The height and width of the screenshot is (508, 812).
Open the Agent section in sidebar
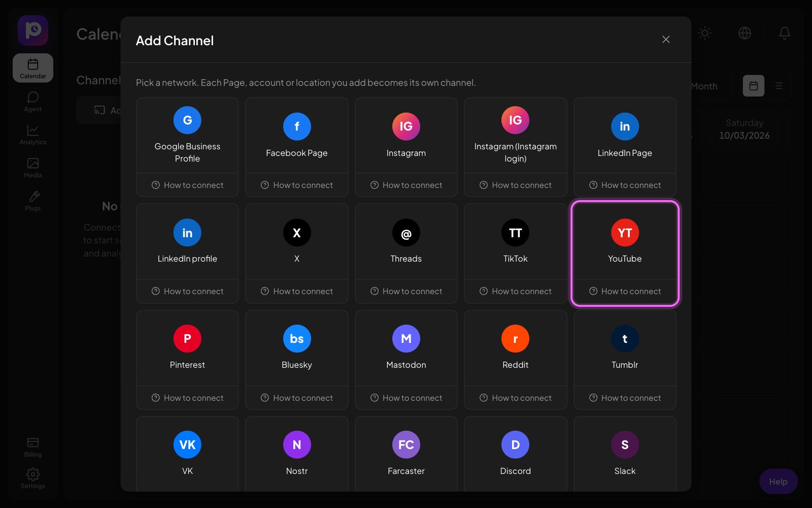[33, 102]
